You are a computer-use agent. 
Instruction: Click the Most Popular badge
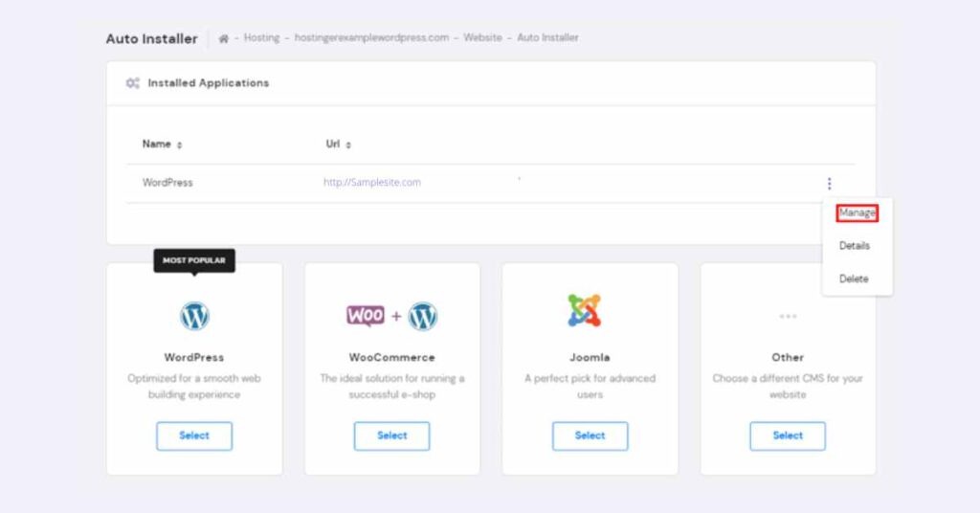(194, 260)
